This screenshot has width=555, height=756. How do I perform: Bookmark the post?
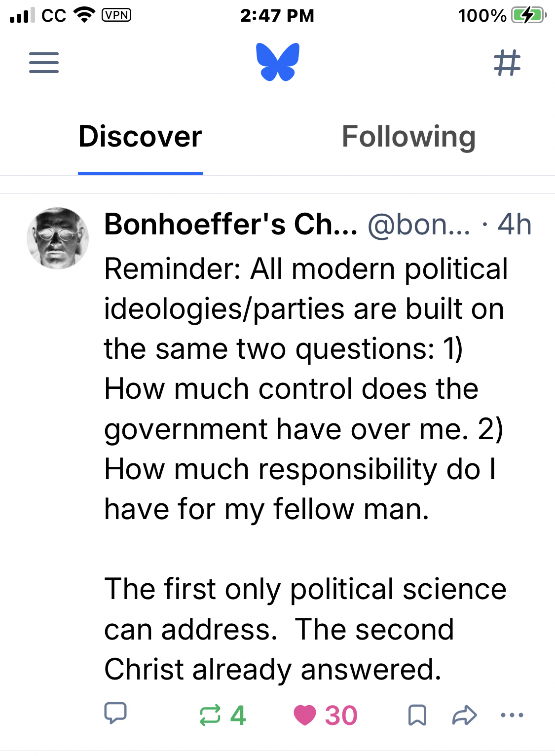coord(417,715)
